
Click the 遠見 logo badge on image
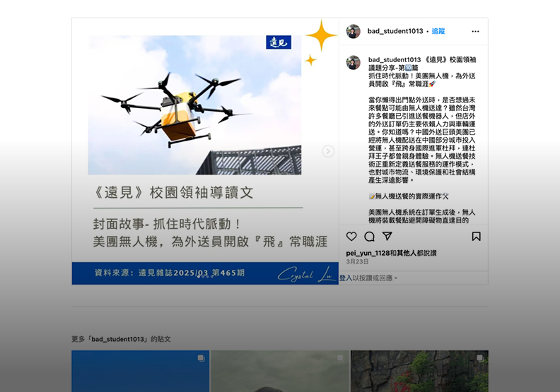(279, 42)
